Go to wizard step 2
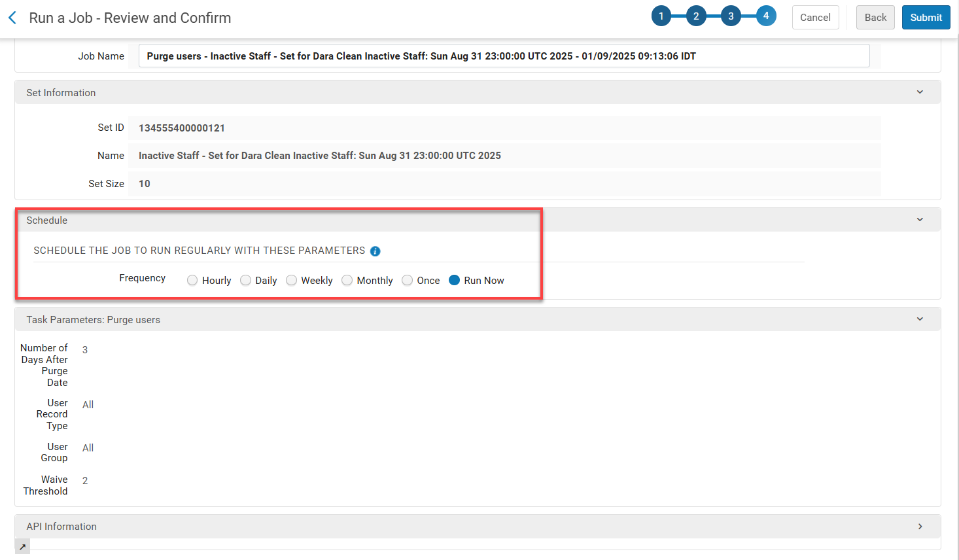Screen dimensions: 959x560 pos(696,16)
